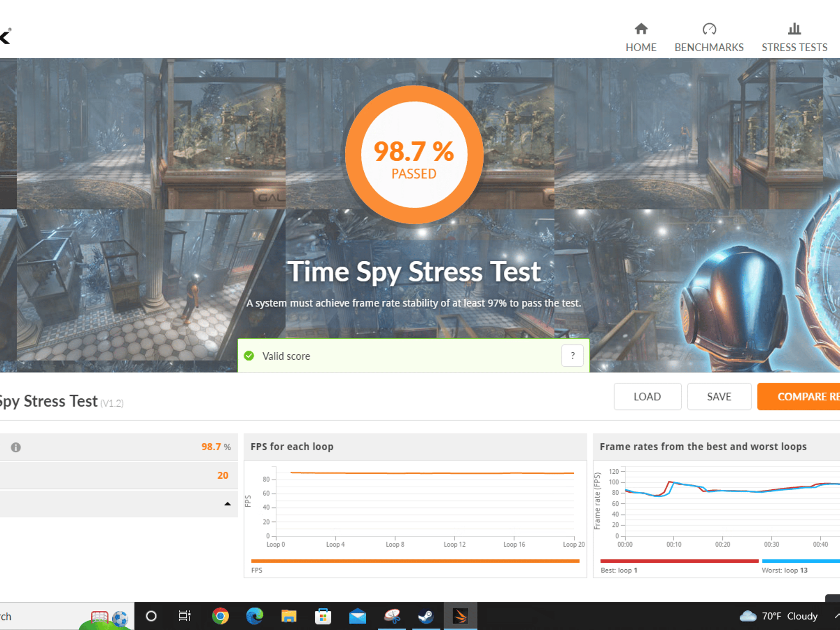Screen dimensions: 840x630
Task: Click the Valid score text
Action: 286,356
